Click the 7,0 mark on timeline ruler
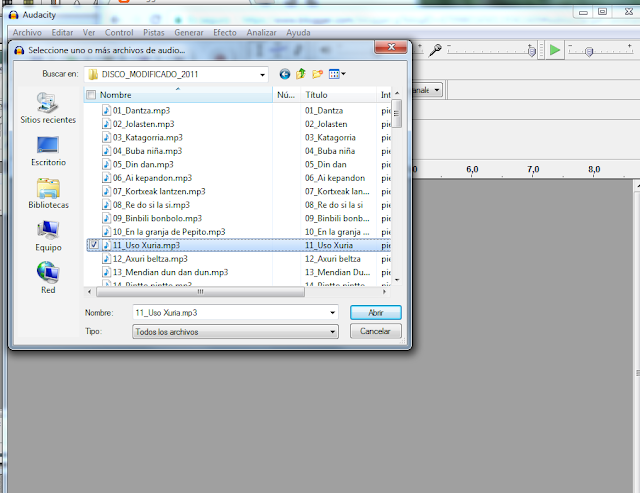The image size is (640, 493). (533, 169)
